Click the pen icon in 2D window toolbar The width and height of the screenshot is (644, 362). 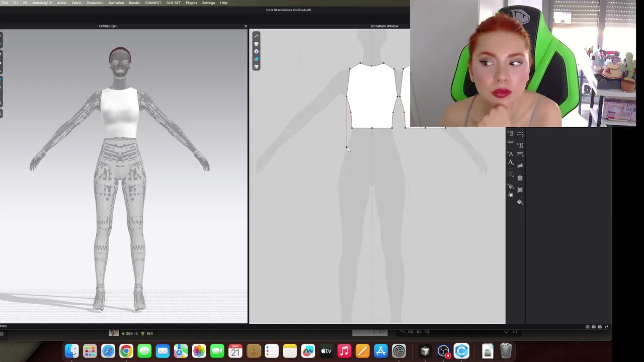point(256,36)
